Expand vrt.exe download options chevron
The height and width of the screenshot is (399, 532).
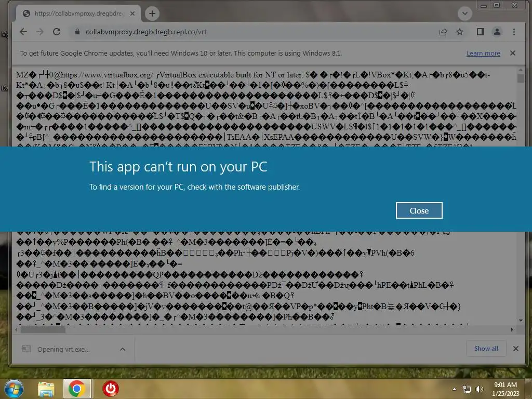pos(123,349)
